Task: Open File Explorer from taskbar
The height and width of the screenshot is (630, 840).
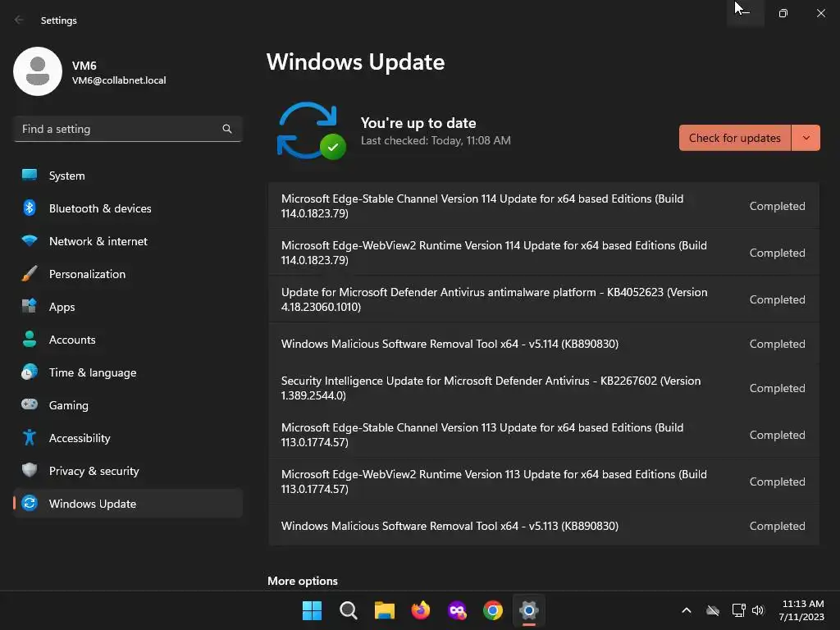Action: coord(384,610)
